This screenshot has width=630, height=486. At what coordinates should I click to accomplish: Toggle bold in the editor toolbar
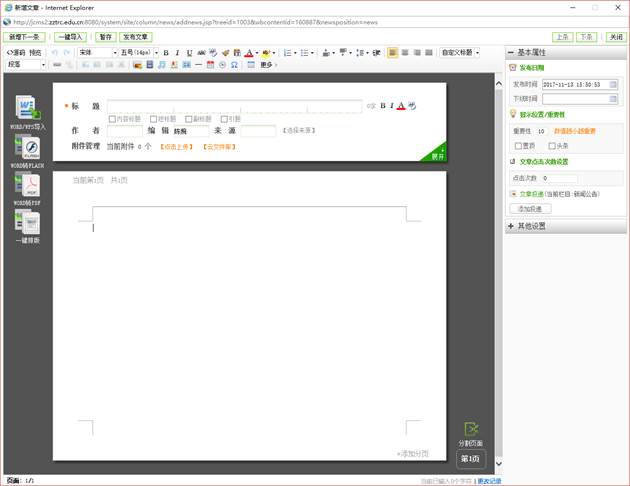coord(165,52)
